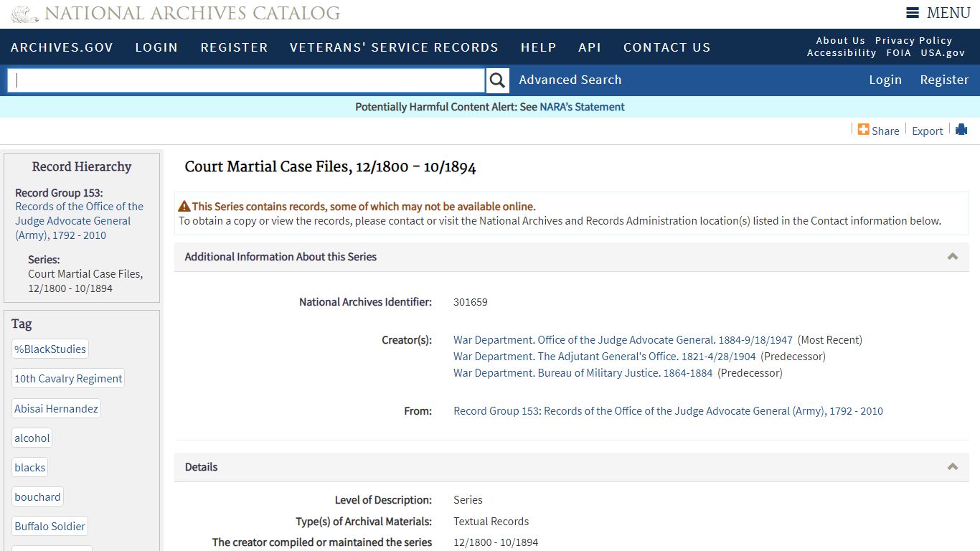The image size is (980, 551).
Task: Open the Advanced Search link
Action: click(570, 80)
